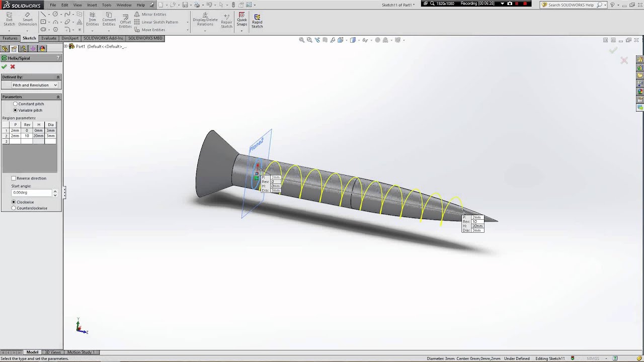Toggle the Rapid Sketch tool

pyautogui.click(x=257, y=21)
